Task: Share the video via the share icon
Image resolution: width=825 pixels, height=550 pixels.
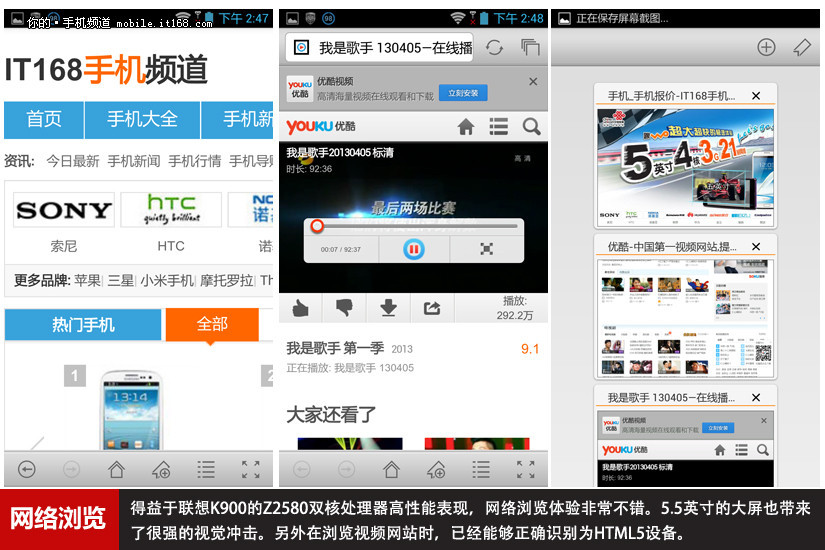Action: pos(432,308)
